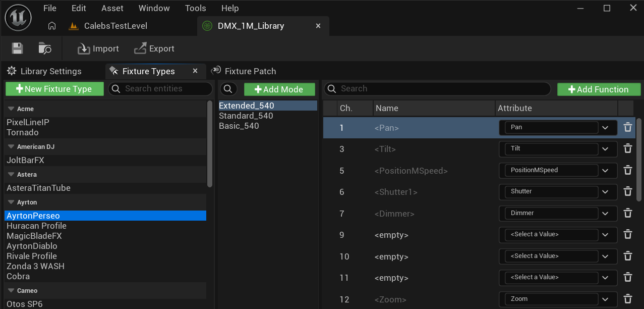This screenshot has width=644, height=309.
Task: Open the Asset menu
Action: 112,8
